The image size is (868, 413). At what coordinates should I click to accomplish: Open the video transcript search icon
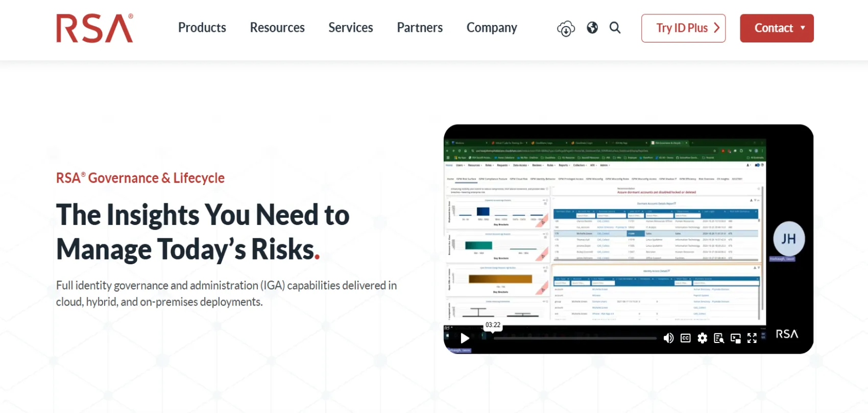point(719,338)
